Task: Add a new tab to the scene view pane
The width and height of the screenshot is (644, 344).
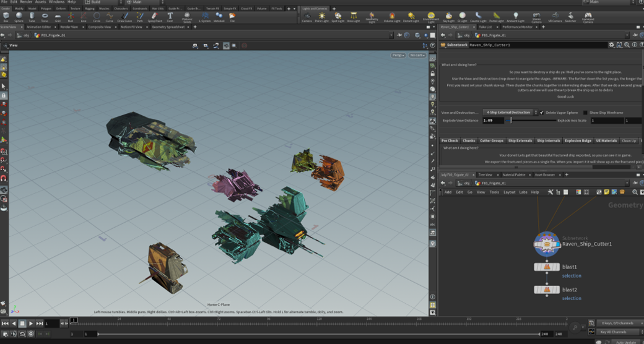Action: click(195, 27)
